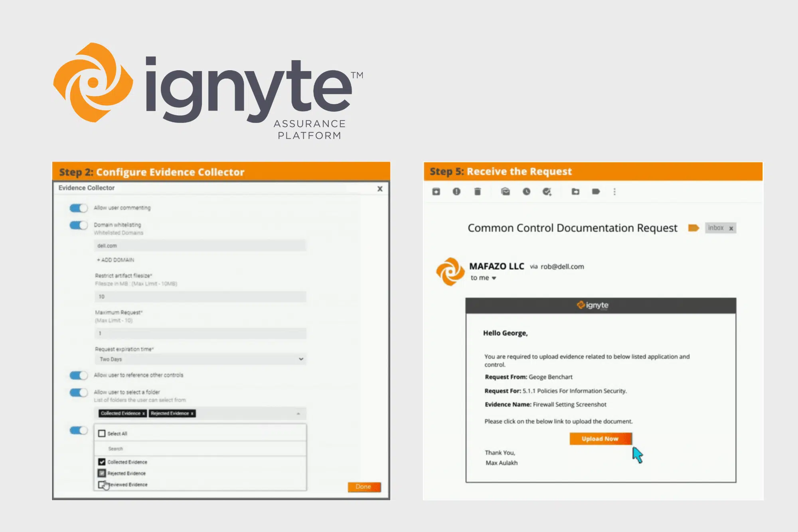Click the 'Whitelisted Domains' label

click(119, 233)
